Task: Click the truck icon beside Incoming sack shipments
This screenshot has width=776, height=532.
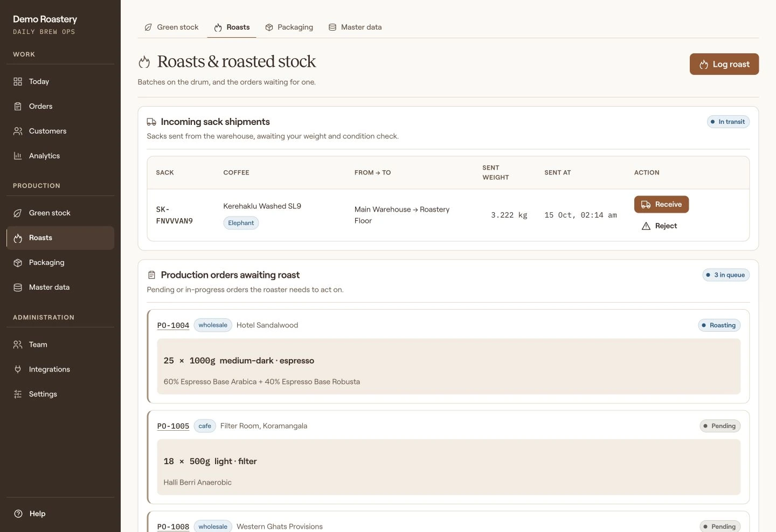Action: click(x=151, y=122)
